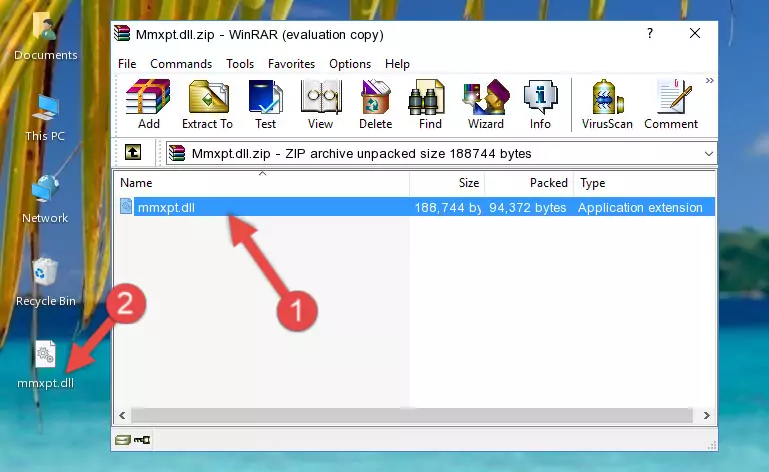Open the Favorites menu
This screenshot has width=769, height=472.
(291, 64)
